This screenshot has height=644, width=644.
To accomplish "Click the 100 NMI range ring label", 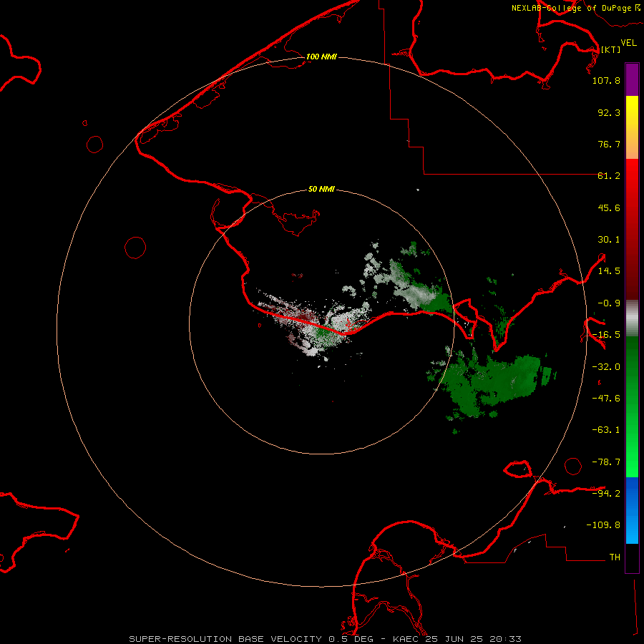I will pos(321,57).
